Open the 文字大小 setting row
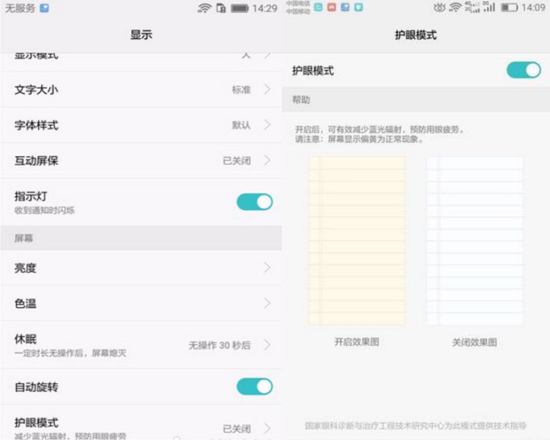 (x=141, y=90)
